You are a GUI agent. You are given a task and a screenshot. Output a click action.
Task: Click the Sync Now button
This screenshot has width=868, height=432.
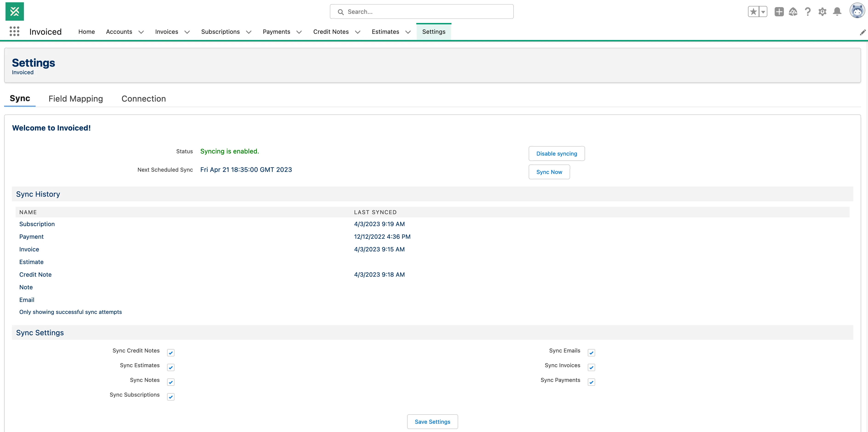549,172
